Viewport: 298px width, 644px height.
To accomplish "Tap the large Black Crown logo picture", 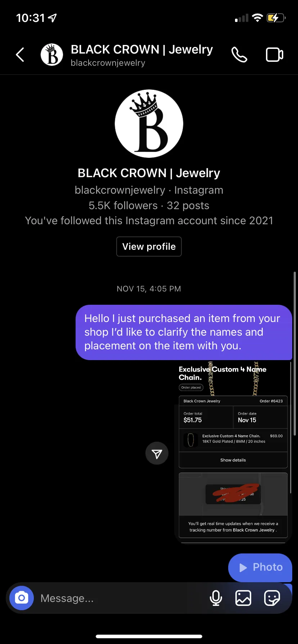I will (x=149, y=124).
